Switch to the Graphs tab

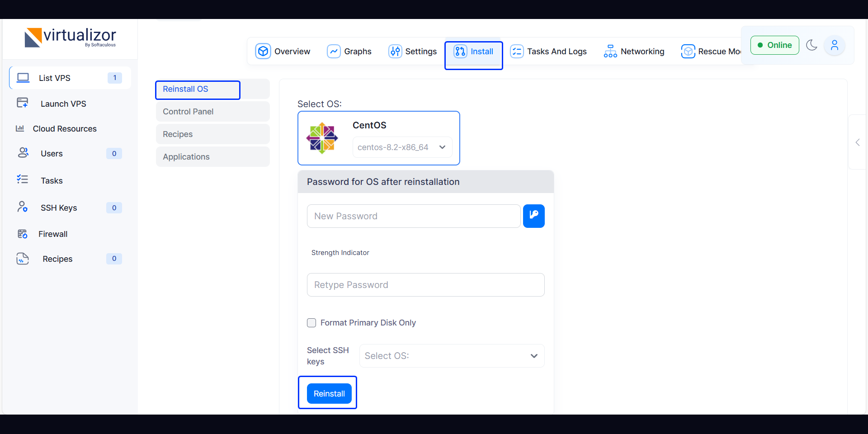click(349, 51)
